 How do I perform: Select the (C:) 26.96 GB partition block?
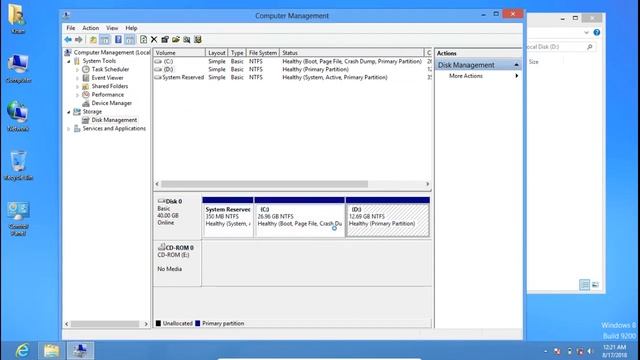tap(299, 217)
